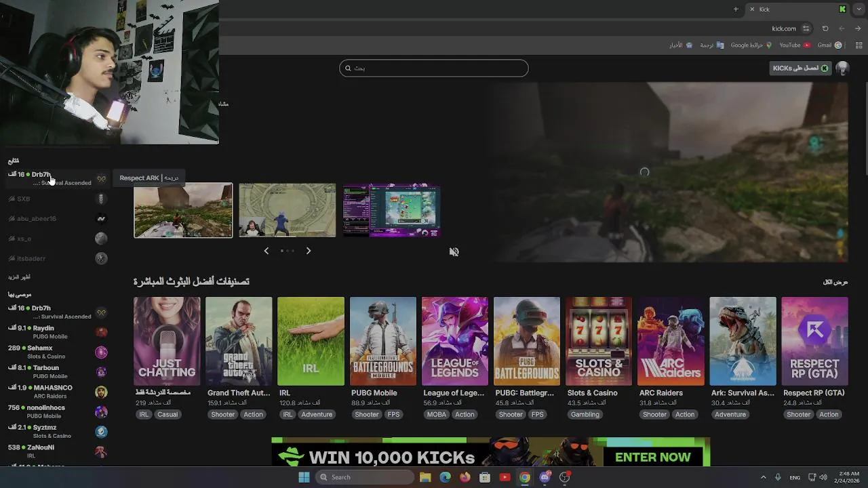Open the news bookmark in bookmarks bar

pyautogui.click(x=681, y=45)
